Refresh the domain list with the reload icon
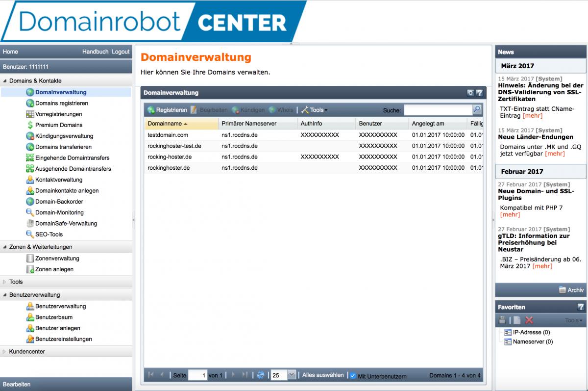The height and width of the screenshot is (391, 588). (x=261, y=375)
